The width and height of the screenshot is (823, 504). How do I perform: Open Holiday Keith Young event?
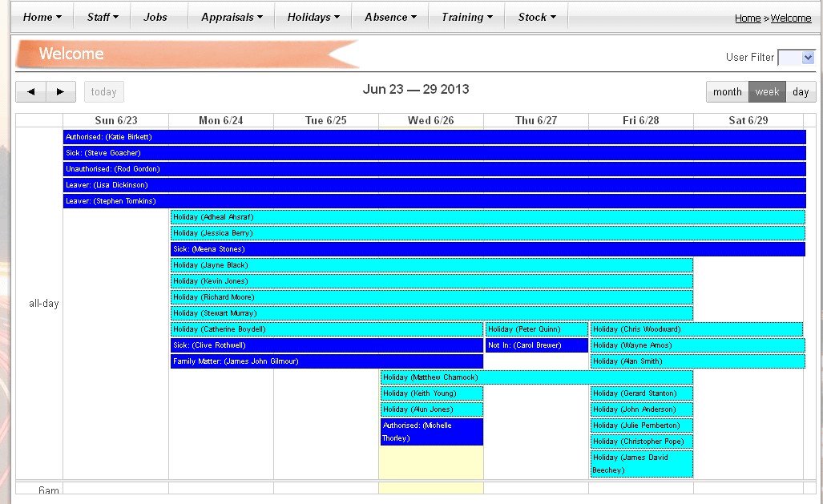[x=432, y=393]
